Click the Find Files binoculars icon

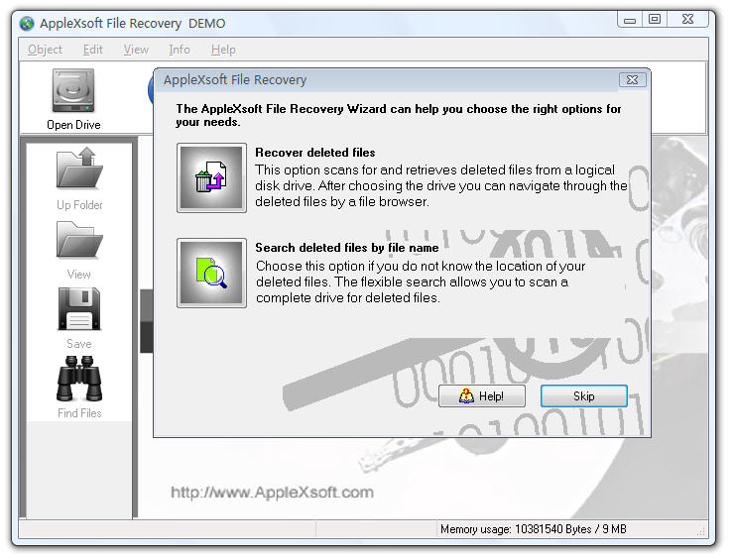coord(79,380)
